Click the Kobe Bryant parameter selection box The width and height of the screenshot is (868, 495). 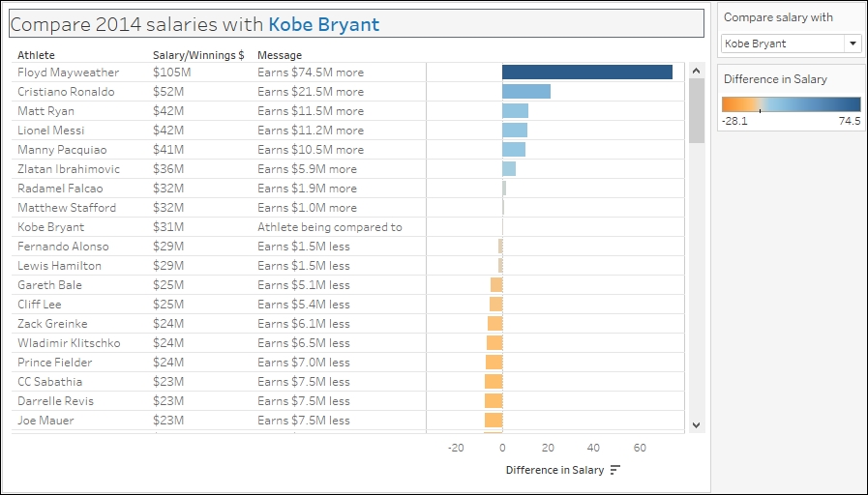tap(791, 44)
